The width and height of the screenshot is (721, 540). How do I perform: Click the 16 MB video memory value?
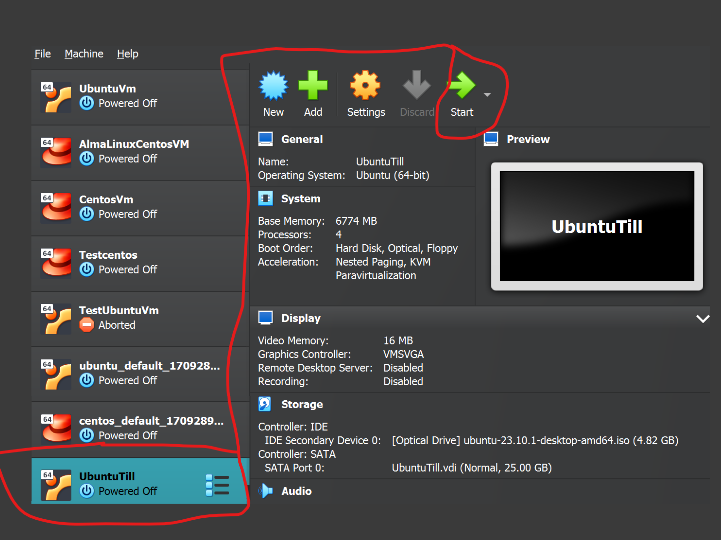point(398,340)
